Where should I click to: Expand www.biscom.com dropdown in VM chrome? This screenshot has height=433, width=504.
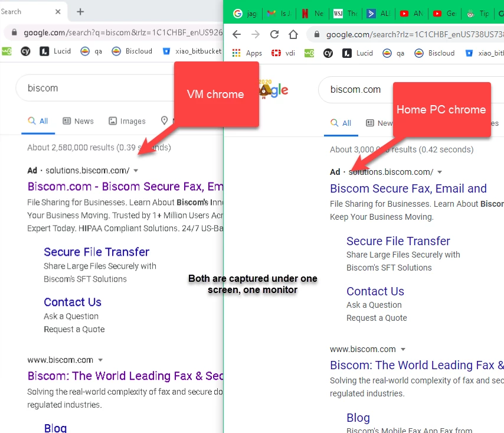coord(100,360)
